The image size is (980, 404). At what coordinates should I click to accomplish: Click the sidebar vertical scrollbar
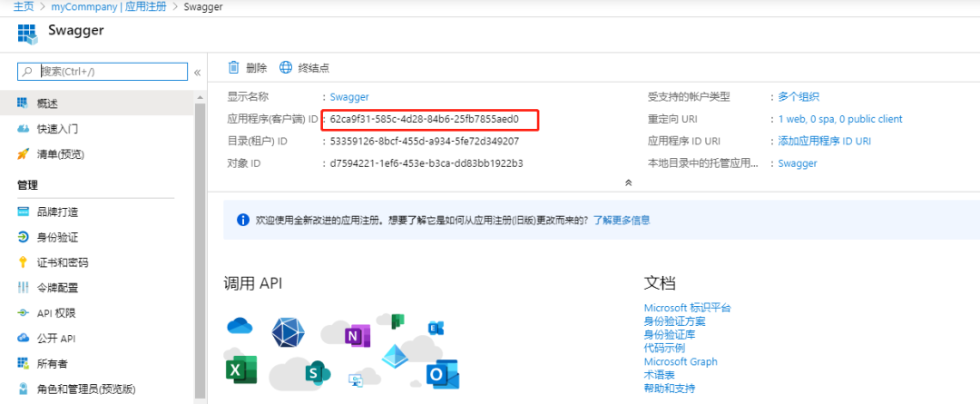pos(200,251)
